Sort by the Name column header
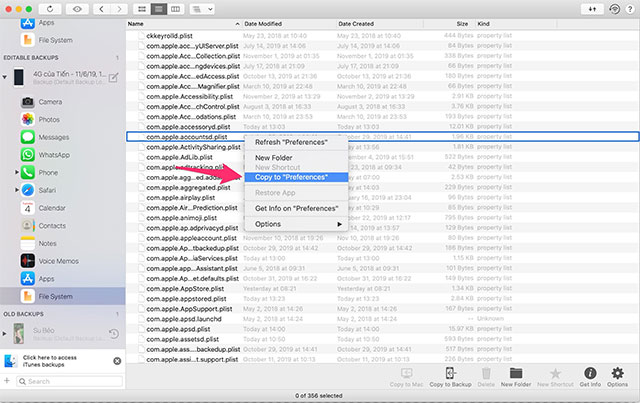This screenshot has height=403, width=640. (x=184, y=24)
